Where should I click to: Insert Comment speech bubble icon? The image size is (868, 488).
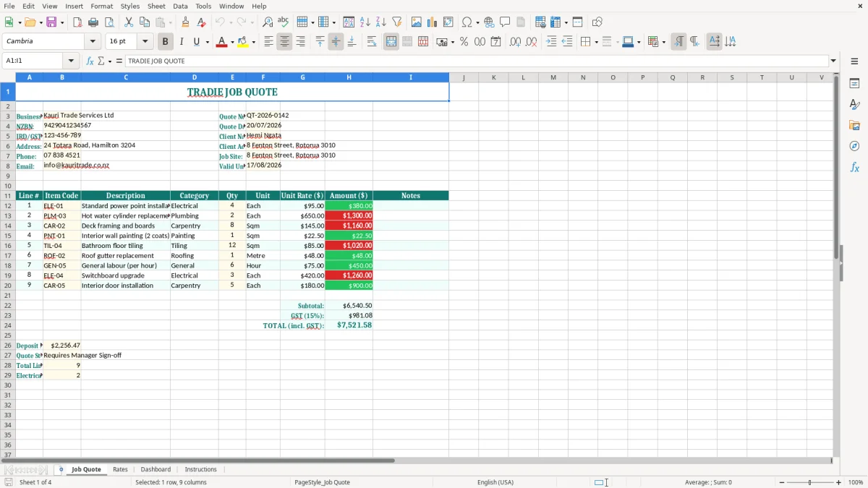[505, 22]
